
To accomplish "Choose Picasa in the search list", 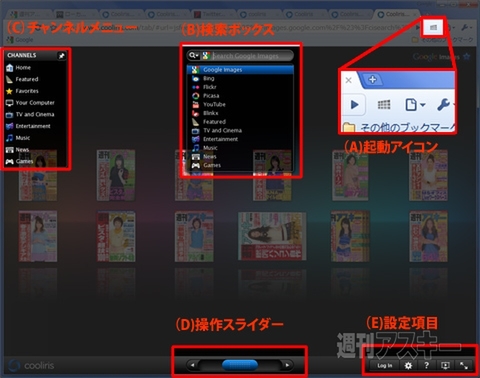I will pos(240,96).
